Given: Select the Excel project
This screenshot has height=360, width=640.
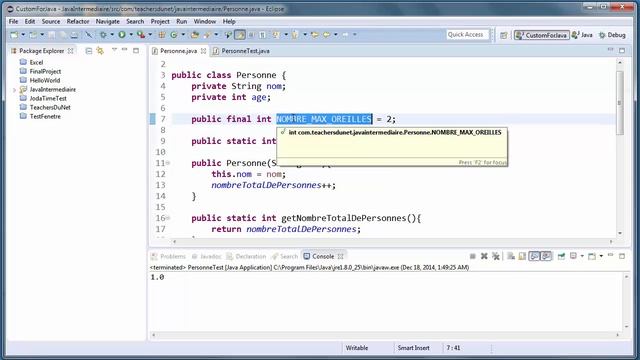Looking at the screenshot, I should tap(36, 62).
